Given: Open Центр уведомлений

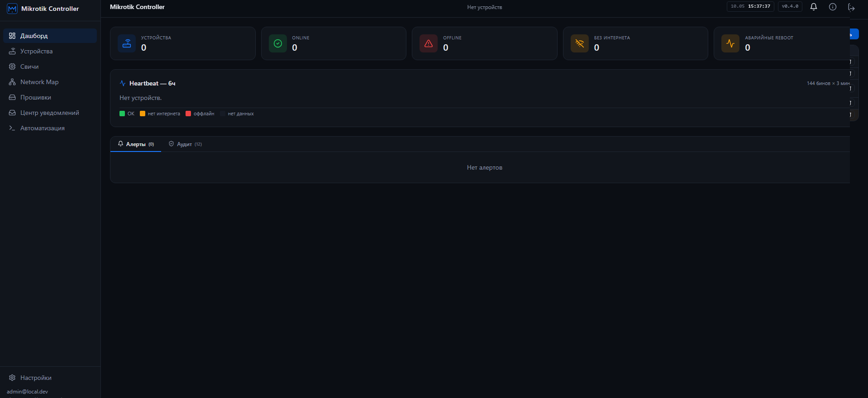Looking at the screenshot, I should point(50,113).
